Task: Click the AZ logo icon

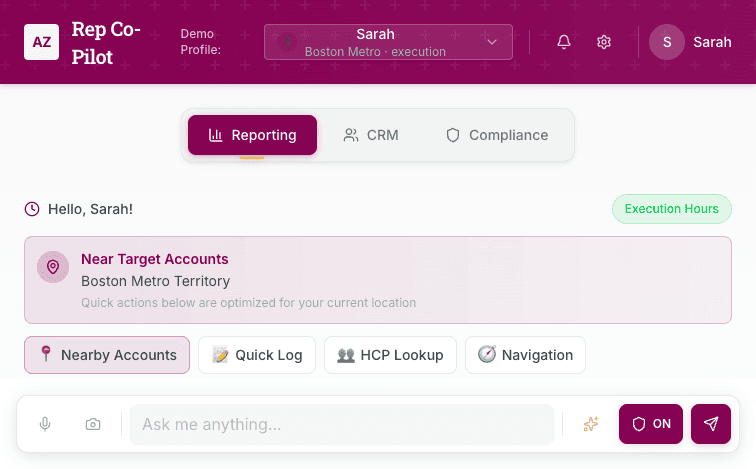Action: pos(41,42)
